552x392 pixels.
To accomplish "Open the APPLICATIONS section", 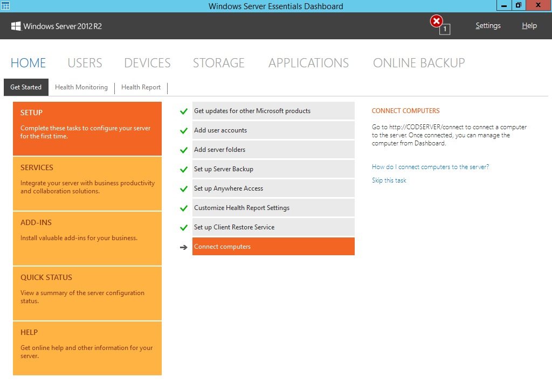I will click(309, 63).
